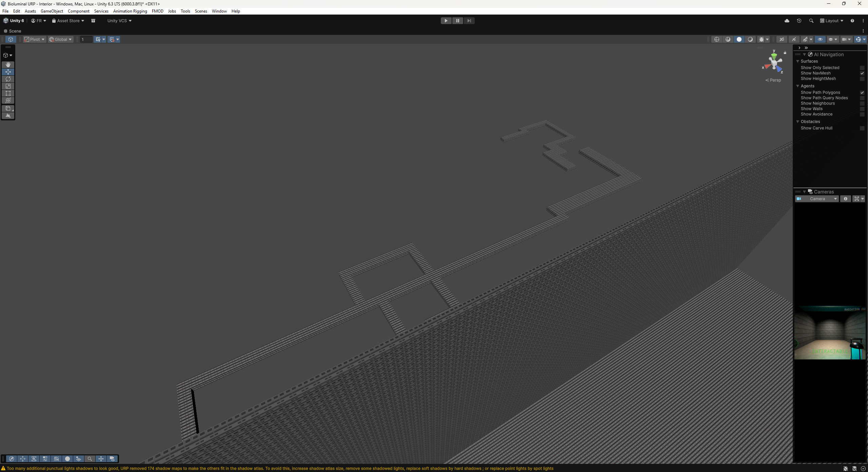Uncheck Show NavMesh checkbox
This screenshot has height=472, width=868.
(x=862, y=73)
